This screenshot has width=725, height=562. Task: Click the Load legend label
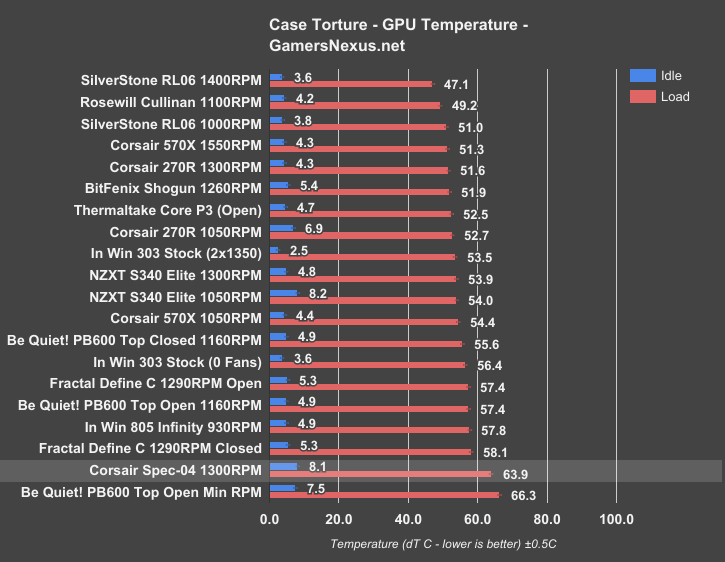click(677, 97)
